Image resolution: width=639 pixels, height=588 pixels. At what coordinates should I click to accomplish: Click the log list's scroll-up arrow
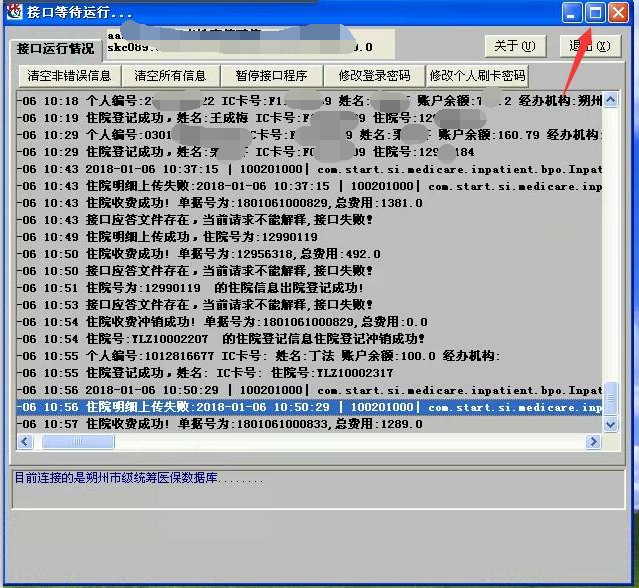(x=611, y=99)
